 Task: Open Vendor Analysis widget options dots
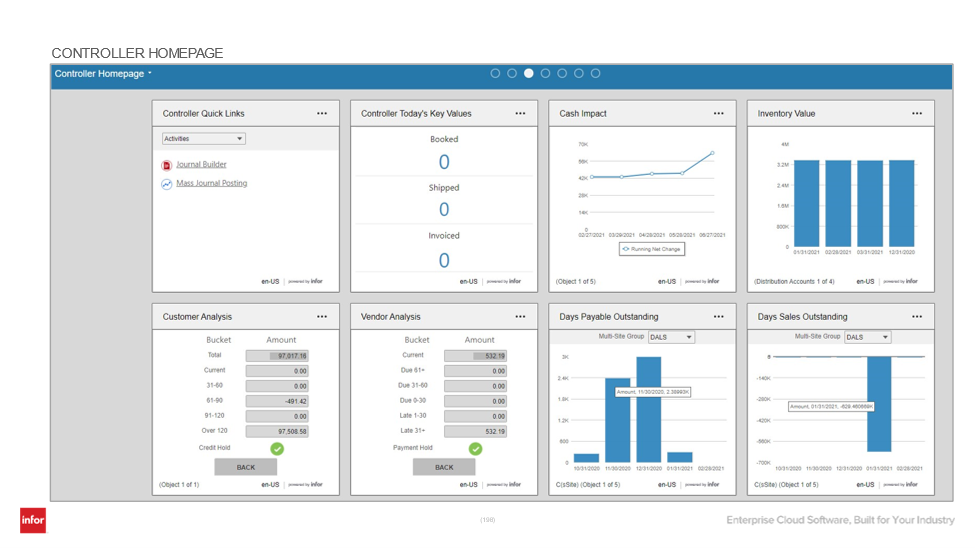(520, 317)
